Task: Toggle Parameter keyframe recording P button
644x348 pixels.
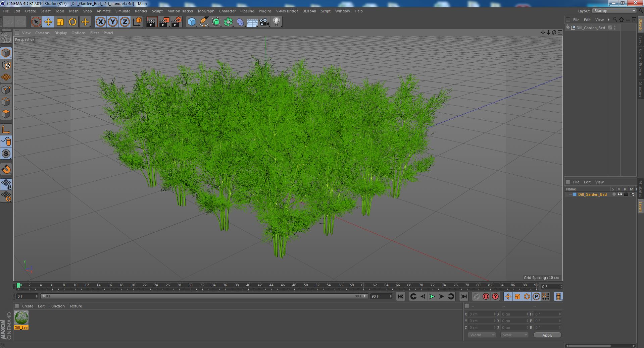Action: tap(536, 296)
